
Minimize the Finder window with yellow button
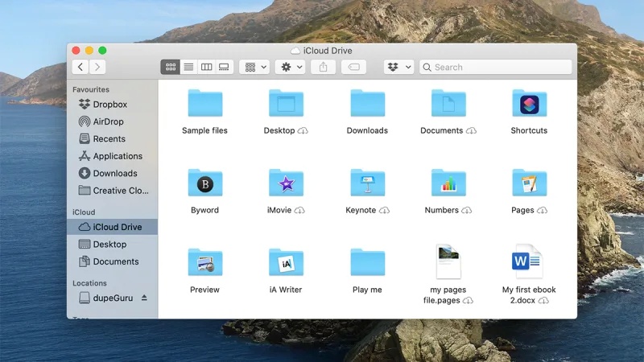point(89,51)
